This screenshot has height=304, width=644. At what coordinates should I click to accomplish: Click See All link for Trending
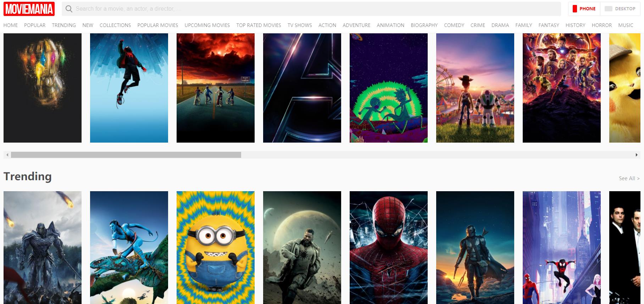pyautogui.click(x=629, y=178)
